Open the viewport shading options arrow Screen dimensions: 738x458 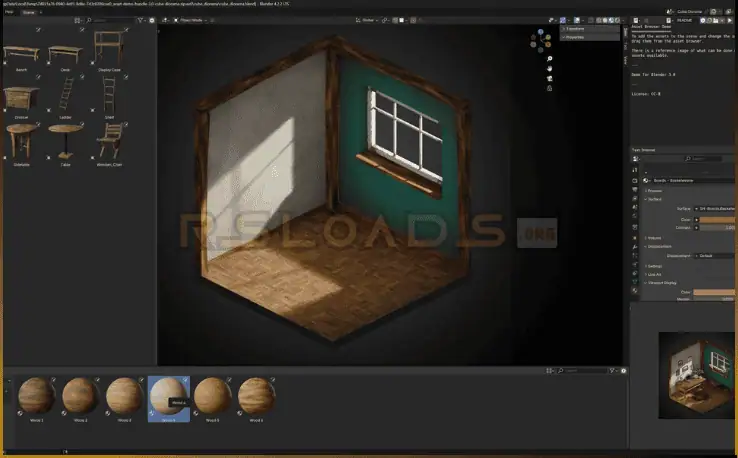coord(623,20)
